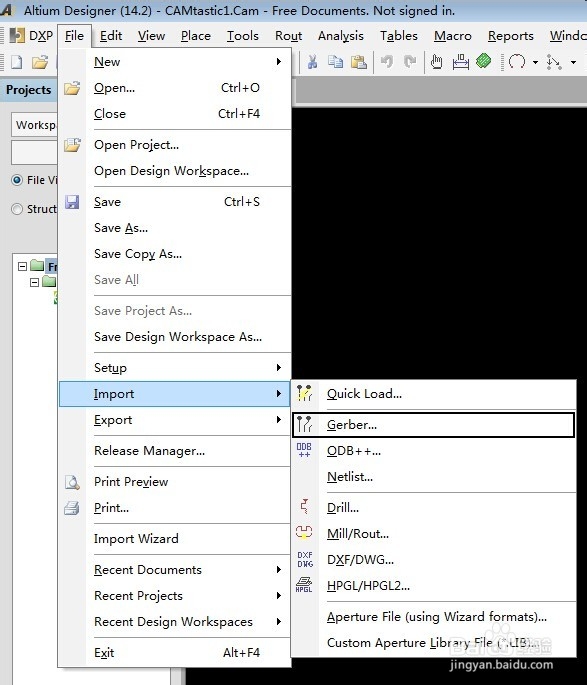Choose Open Design Workspace... menu item
This screenshot has height=685, width=587.
pos(175,171)
